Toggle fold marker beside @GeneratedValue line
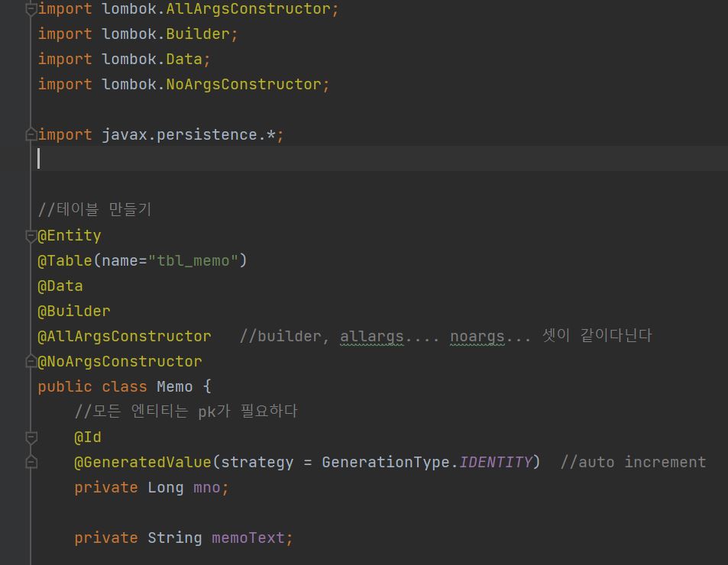The width and height of the screenshot is (728, 565). tap(31, 462)
